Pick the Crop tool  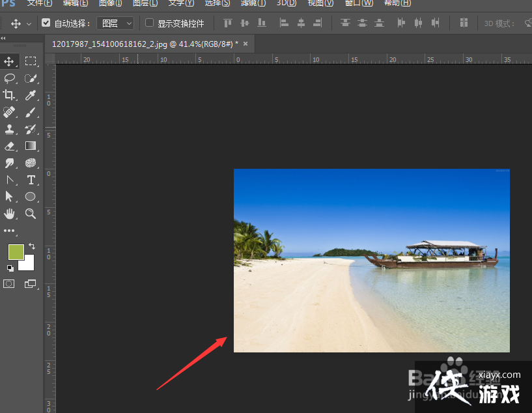click(x=10, y=95)
